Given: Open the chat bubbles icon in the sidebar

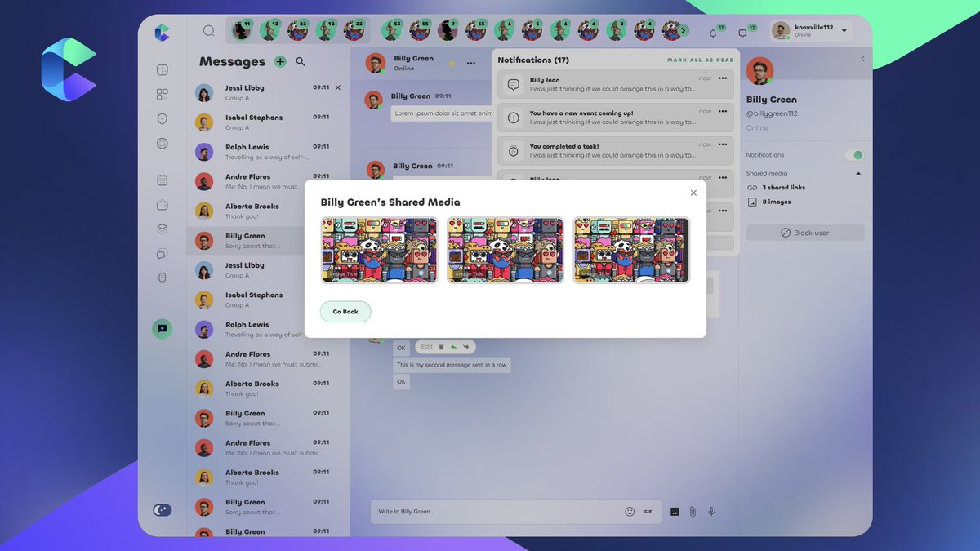Looking at the screenshot, I should pyautogui.click(x=162, y=254).
